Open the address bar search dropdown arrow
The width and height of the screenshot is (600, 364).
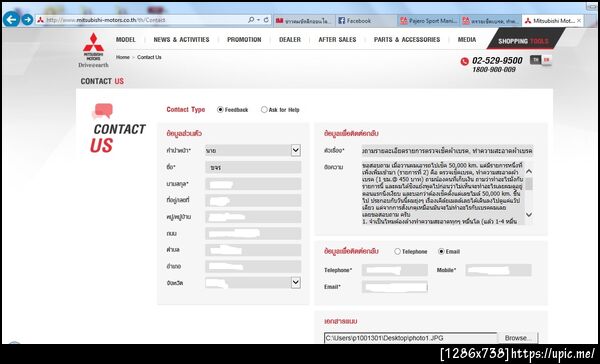coord(258,20)
